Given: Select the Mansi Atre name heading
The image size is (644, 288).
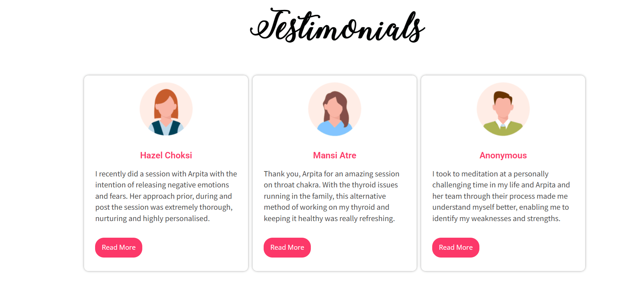Looking at the screenshot, I should pos(335,156).
